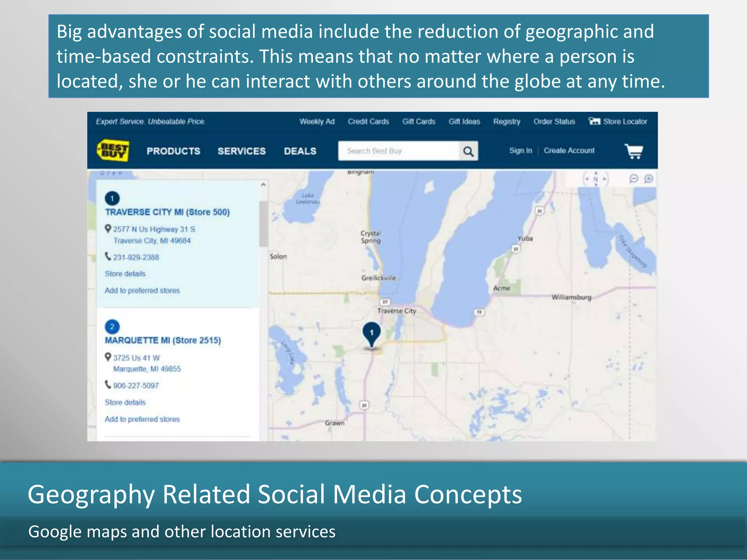Screen dimensions: 747x560
Task: Open Gift Cards page
Action: point(419,121)
